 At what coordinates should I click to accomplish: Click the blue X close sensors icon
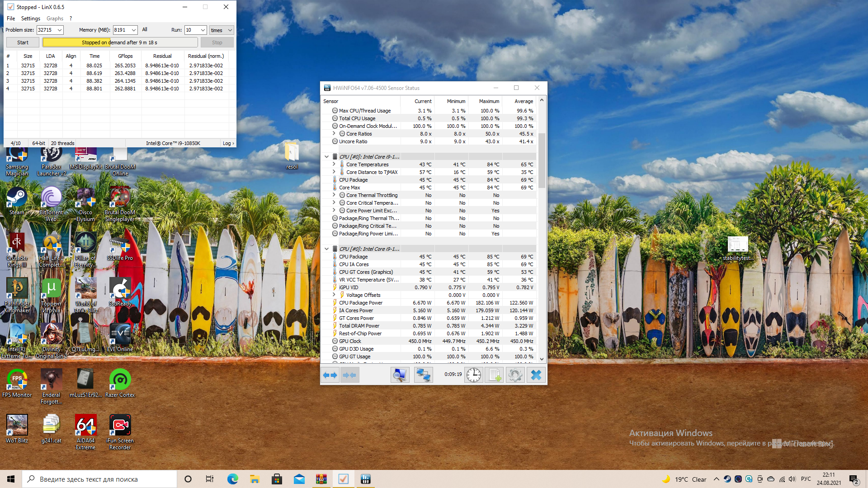(536, 375)
